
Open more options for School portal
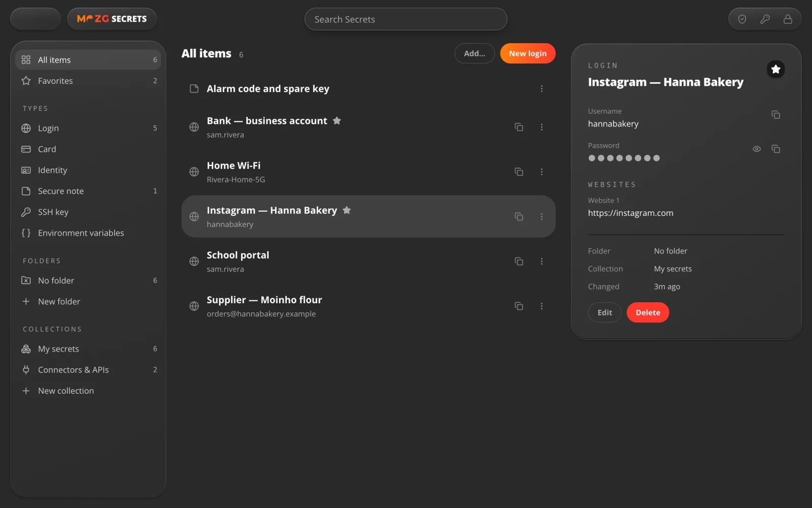click(x=542, y=261)
